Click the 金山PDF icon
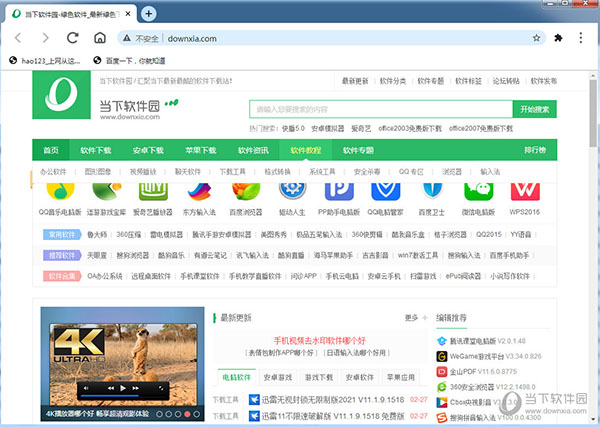 tap(442, 372)
